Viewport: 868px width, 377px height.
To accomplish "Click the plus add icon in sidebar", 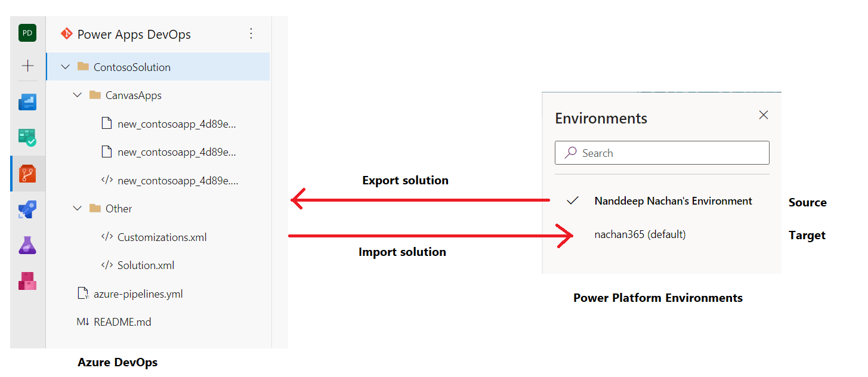I will 27,66.
